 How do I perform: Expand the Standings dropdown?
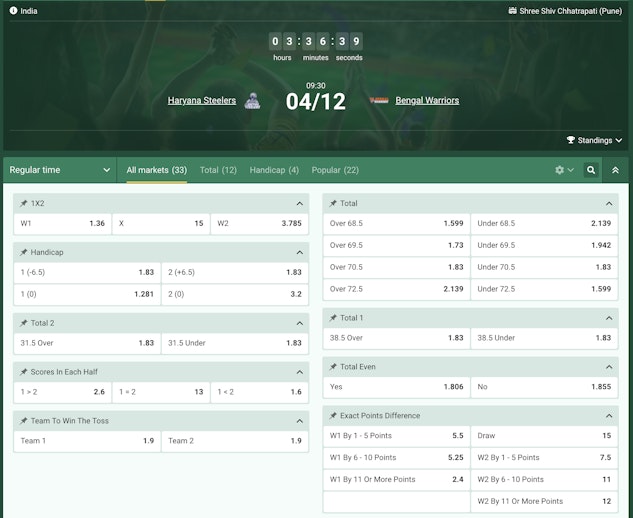click(594, 141)
